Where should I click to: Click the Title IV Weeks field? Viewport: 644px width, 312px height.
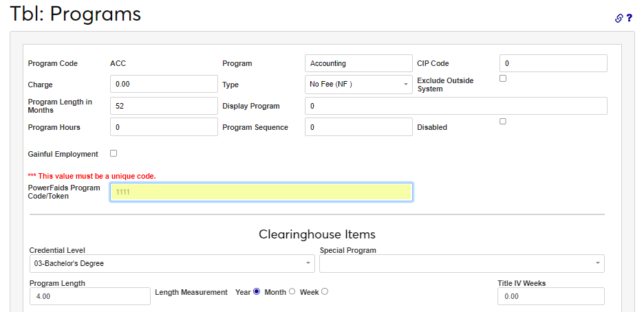coord(550,296)
